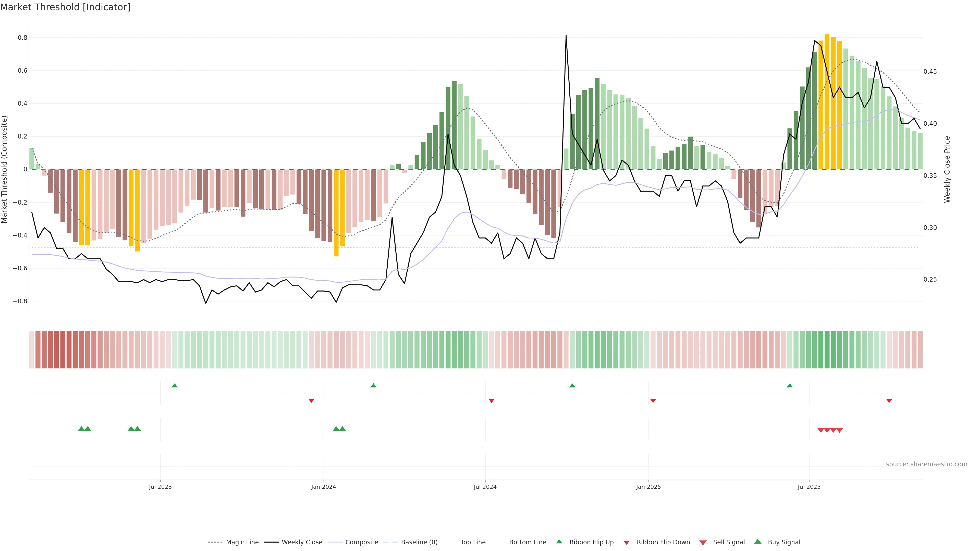Click the Jul 2023 x-axis label
This screenshot has height=551, width=980.
pyautogui.click(x=160, y=487)
